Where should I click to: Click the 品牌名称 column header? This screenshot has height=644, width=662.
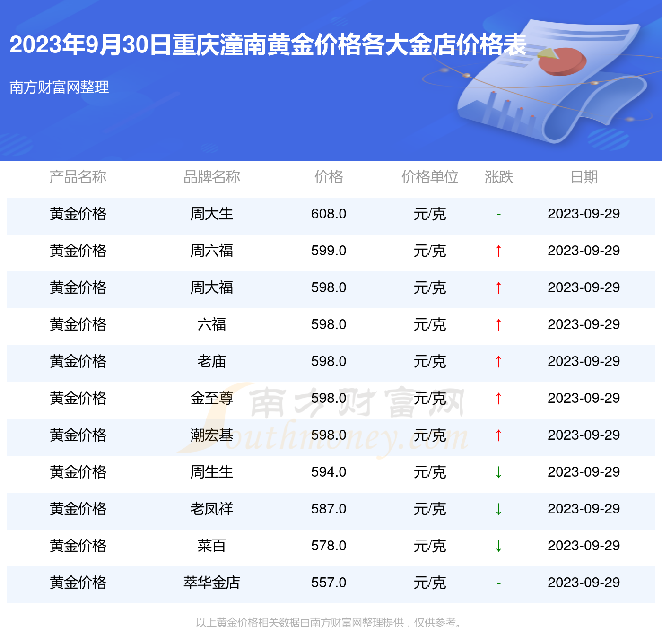212,177
